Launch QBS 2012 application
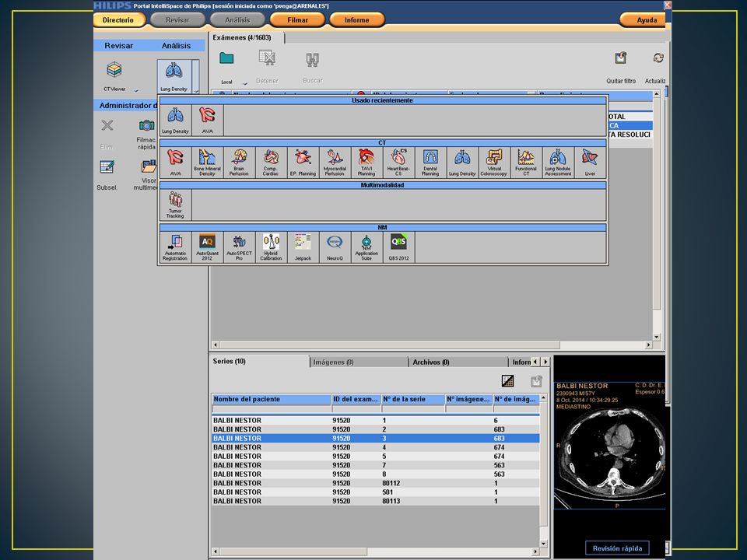Viewport: 747px width, 560px height. pos(398,247)
